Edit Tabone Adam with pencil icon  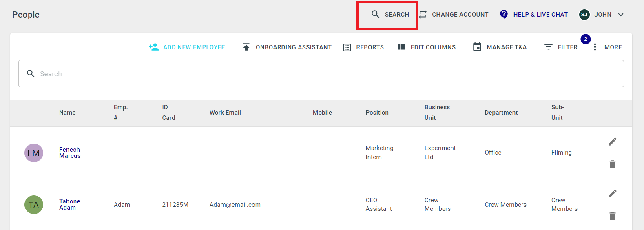613,193
